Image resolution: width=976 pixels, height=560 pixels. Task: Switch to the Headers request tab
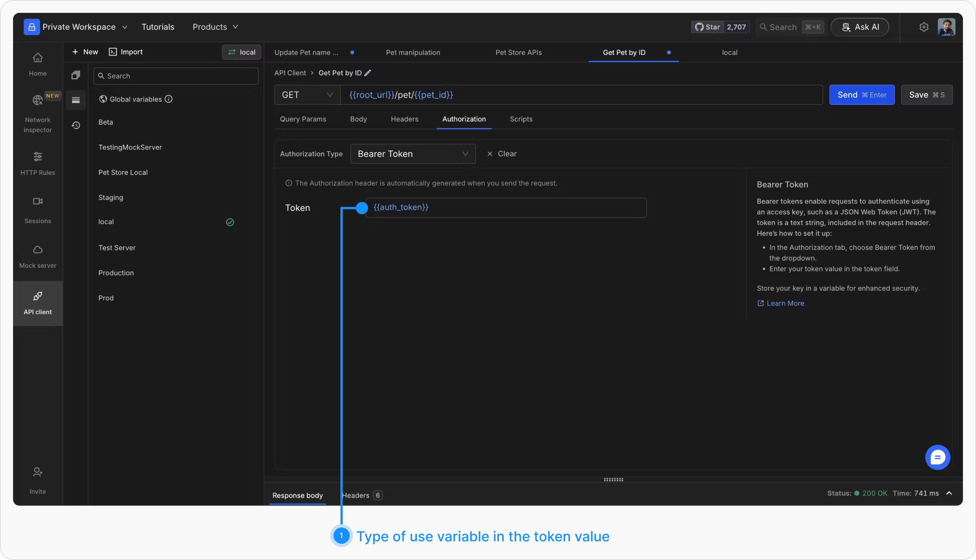pyautogui.click(x=404, y=119)
